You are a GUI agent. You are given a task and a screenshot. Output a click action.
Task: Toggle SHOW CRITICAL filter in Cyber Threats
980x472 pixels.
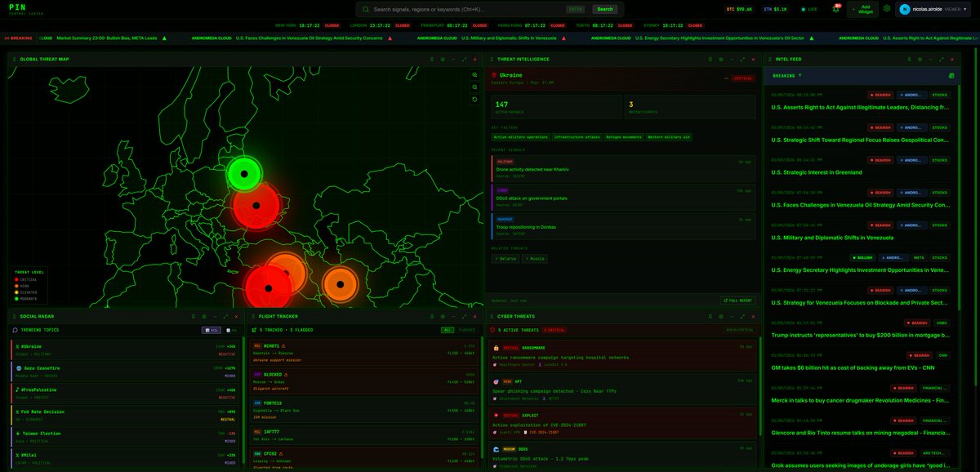point(742,330)
